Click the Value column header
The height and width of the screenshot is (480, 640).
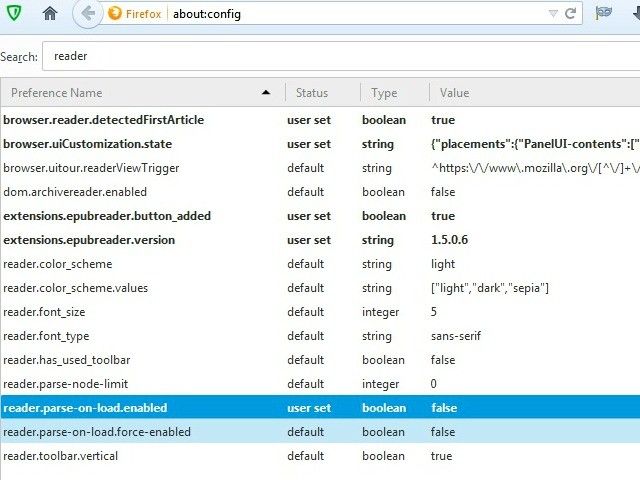click(x=454, y=93)
